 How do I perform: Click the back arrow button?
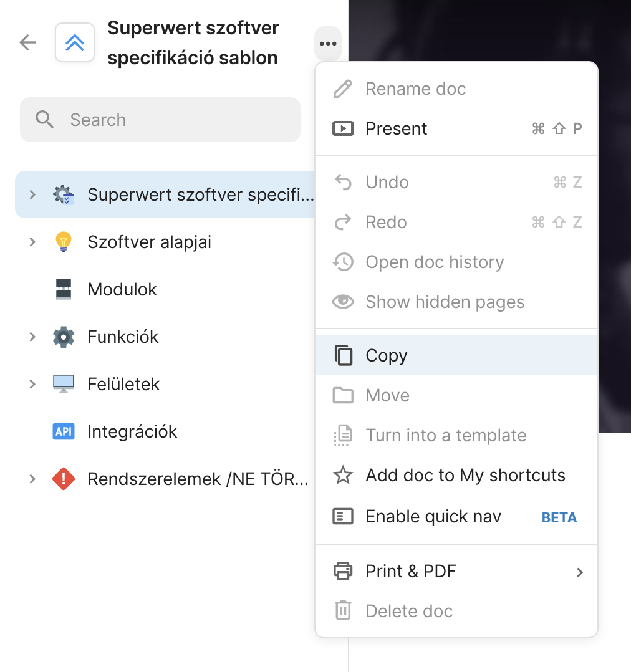27,42
